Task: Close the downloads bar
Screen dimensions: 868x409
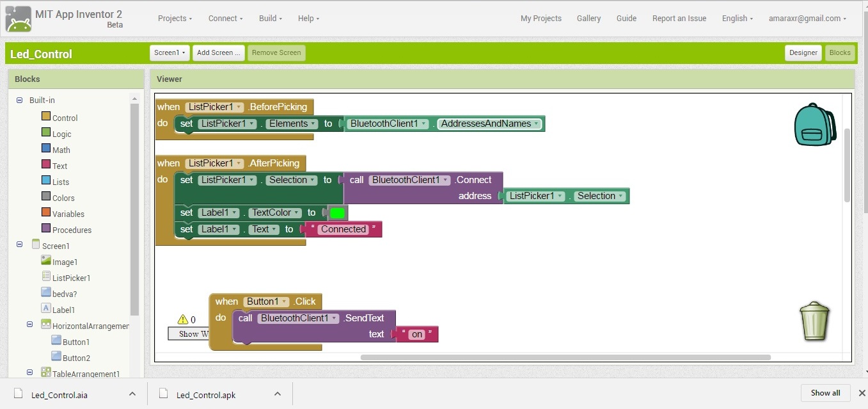Action: coord(862,393)
